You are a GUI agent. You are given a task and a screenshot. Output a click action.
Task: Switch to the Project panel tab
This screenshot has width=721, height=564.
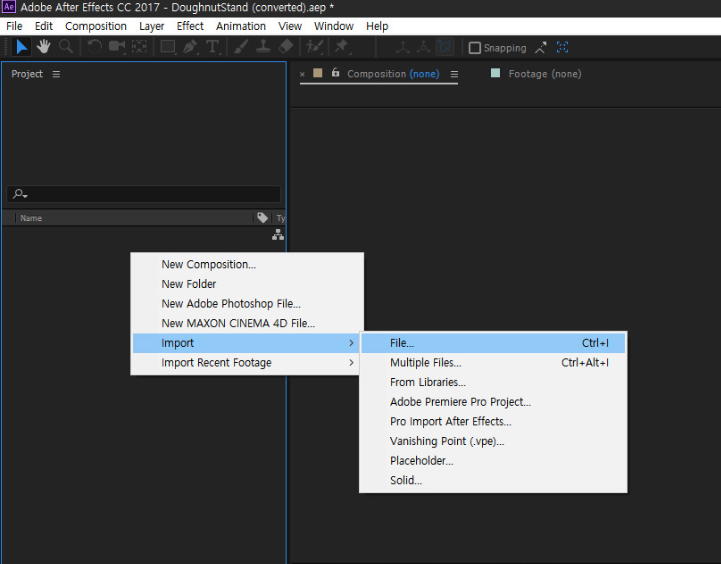[x=27, y=74]
